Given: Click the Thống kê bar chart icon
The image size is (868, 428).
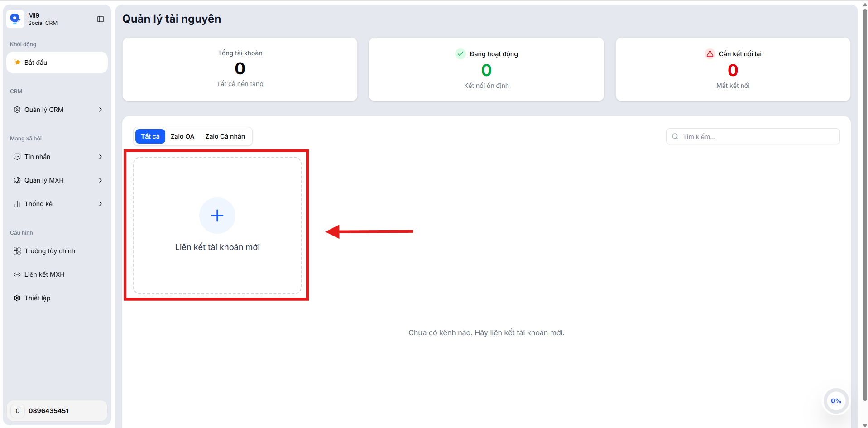Looking at the screenshot, I should pos(17,204).
